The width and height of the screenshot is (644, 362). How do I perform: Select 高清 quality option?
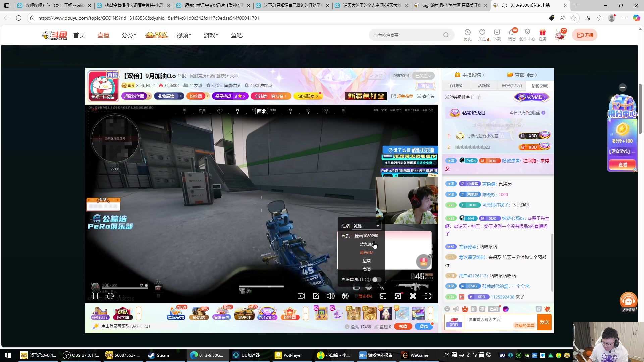(x=366, y=269)
